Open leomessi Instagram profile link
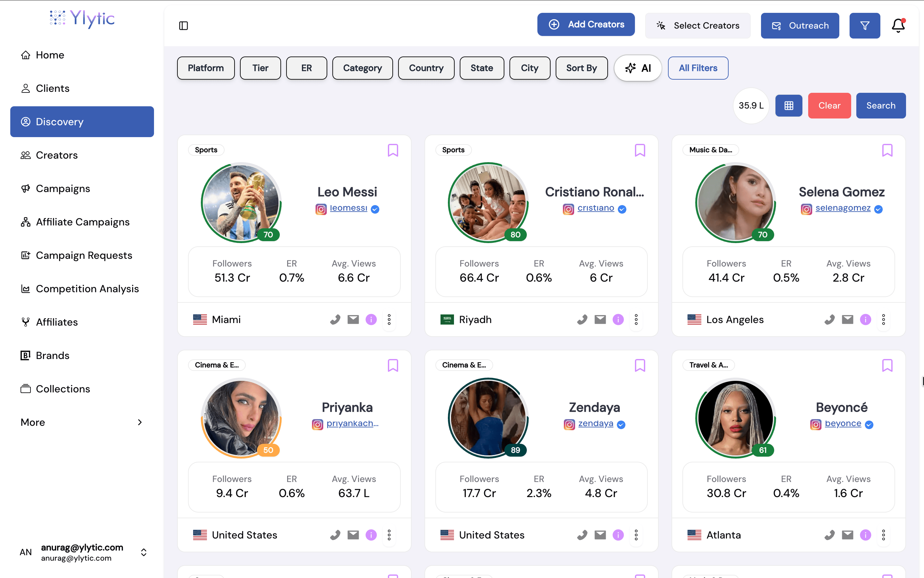This screenshot has width=924, height=578. (348, 208)
